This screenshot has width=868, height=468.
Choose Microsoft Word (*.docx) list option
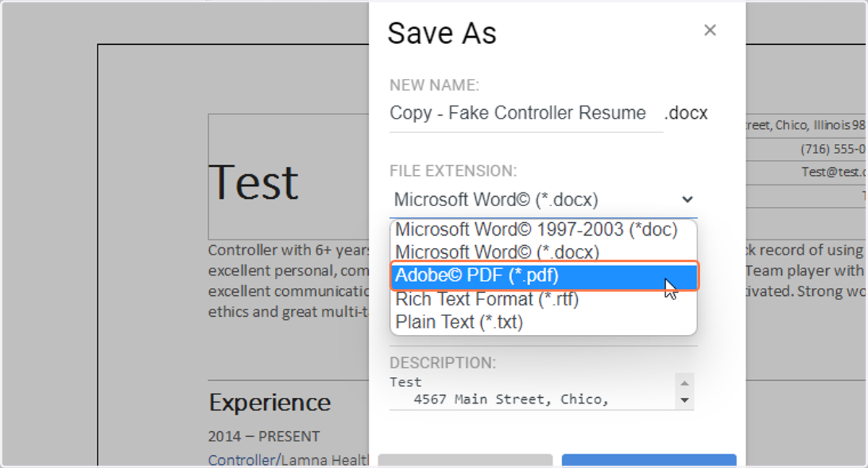[543, 252]
